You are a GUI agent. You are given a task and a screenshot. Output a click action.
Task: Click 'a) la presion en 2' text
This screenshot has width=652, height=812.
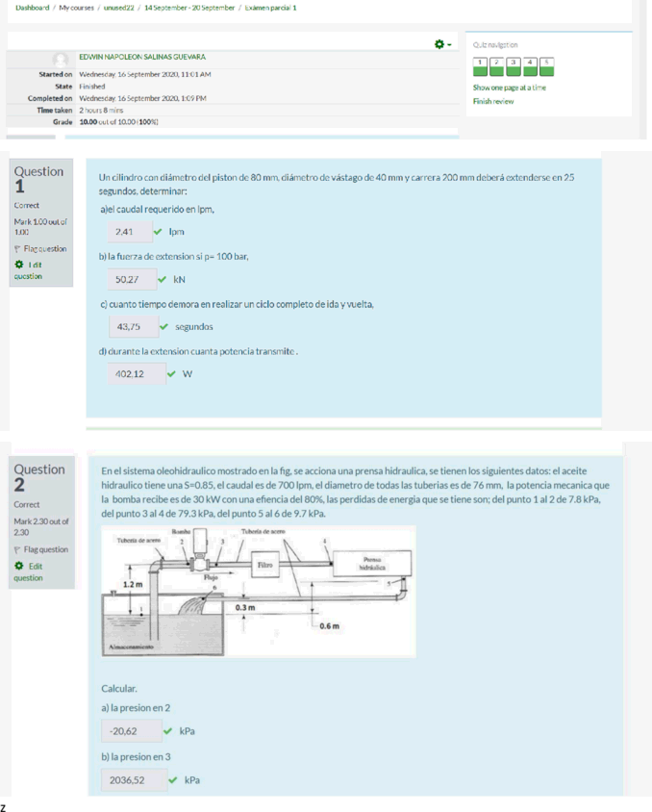click(x=136, y=708)
